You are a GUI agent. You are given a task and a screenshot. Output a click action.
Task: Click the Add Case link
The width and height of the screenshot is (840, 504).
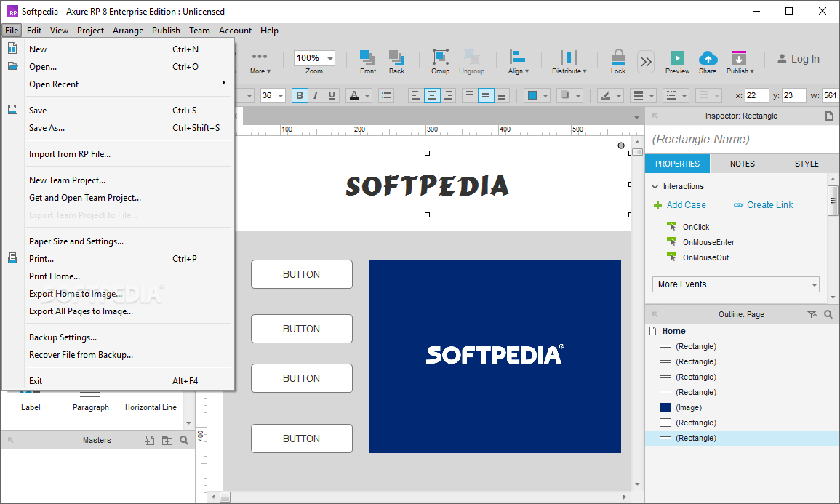(x=686, y=205)
